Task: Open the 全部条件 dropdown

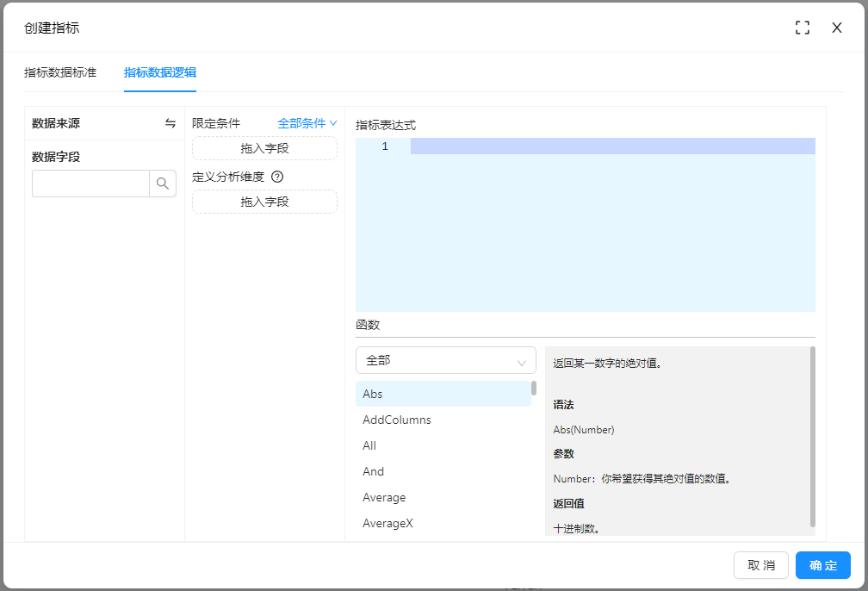Action: point(307,123)
